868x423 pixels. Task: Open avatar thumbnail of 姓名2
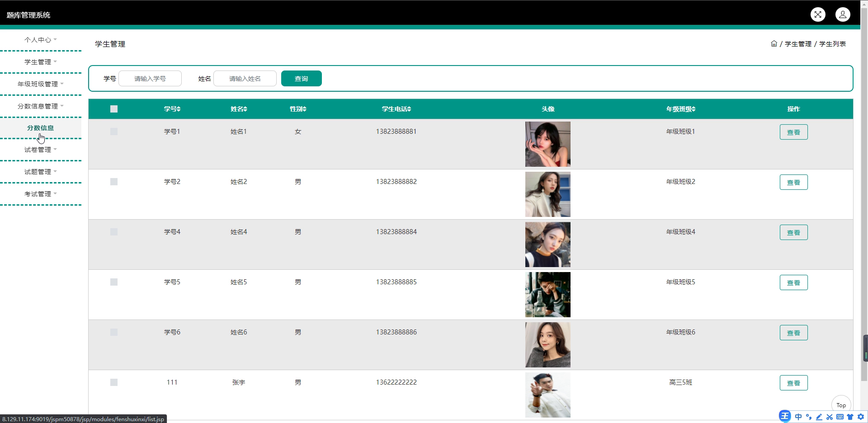point(547,194)
